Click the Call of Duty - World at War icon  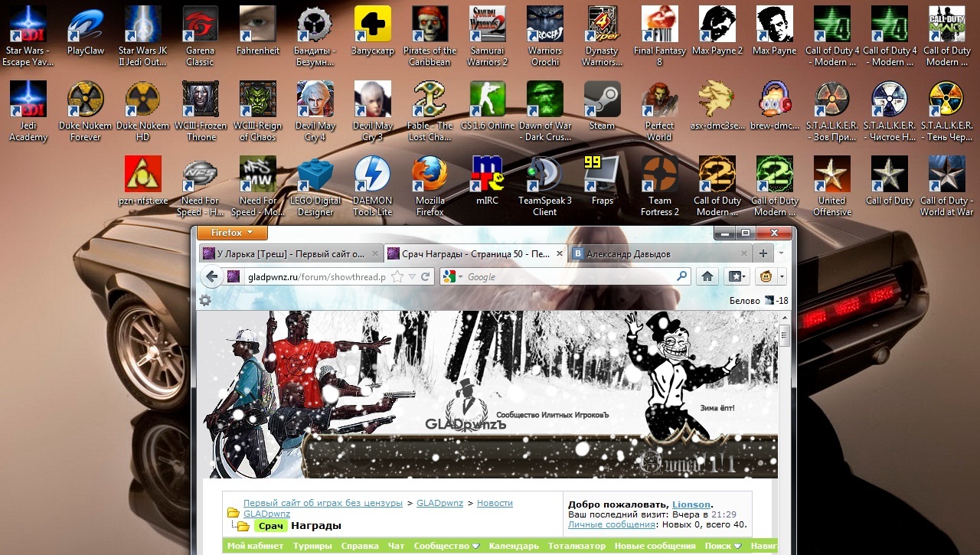pyautogui.click(x=947, y=186)
